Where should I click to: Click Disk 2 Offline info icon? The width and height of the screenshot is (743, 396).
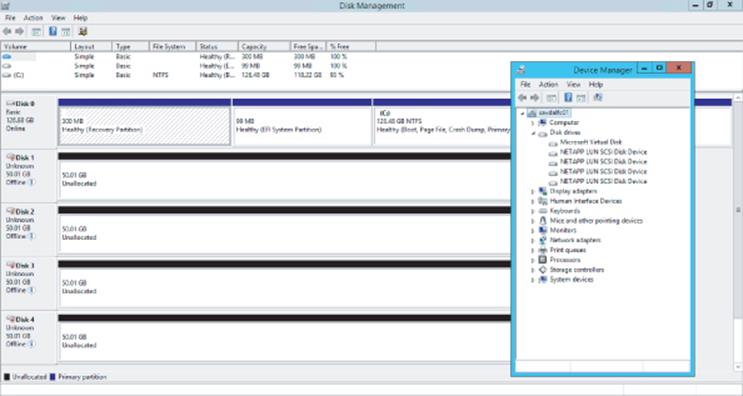pos(31,236)
